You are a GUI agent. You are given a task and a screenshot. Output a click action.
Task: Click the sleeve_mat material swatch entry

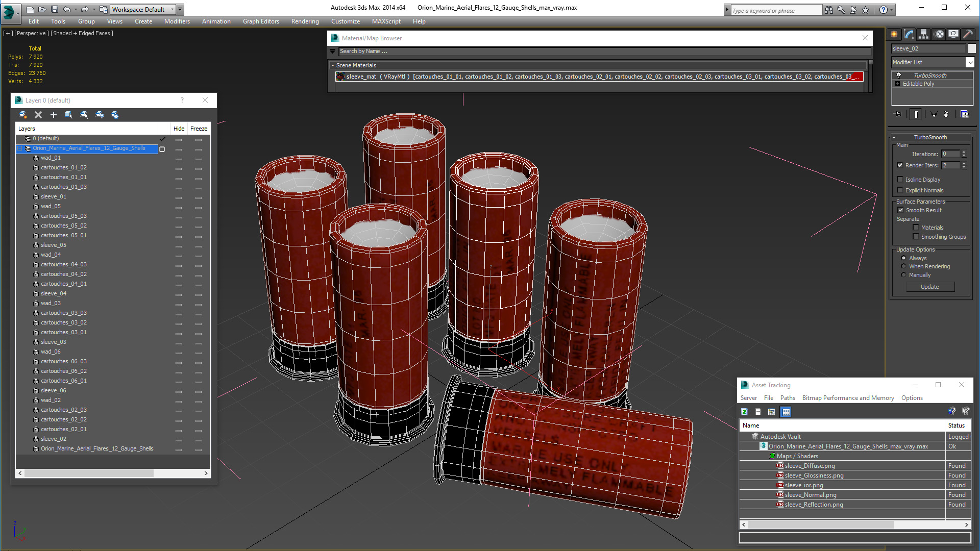click(x=340, y=77)
